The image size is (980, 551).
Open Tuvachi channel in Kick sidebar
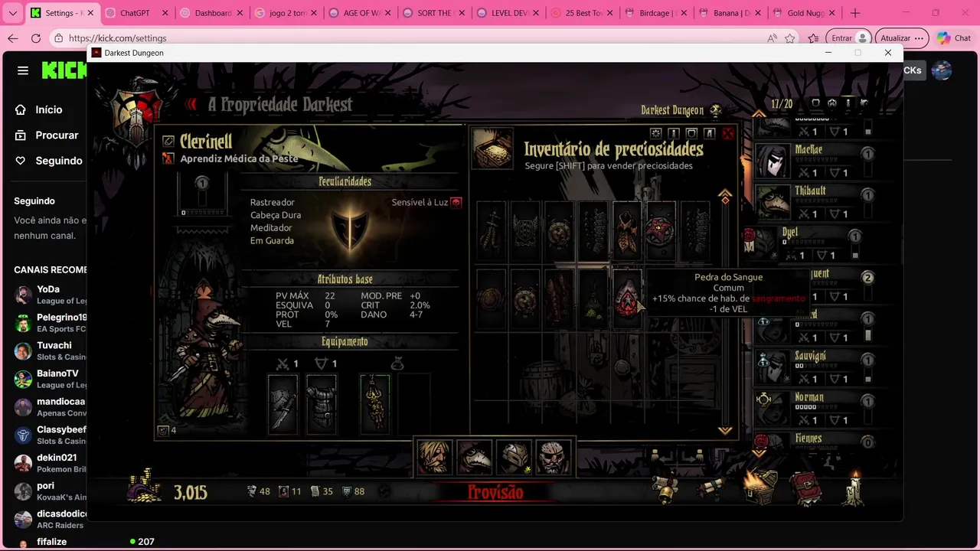point(49,351)
